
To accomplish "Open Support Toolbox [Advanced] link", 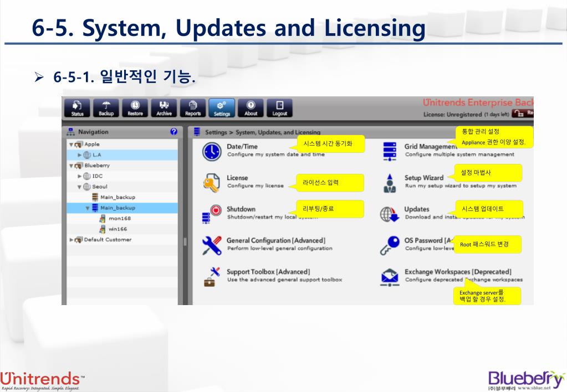I will pos(268,272).
